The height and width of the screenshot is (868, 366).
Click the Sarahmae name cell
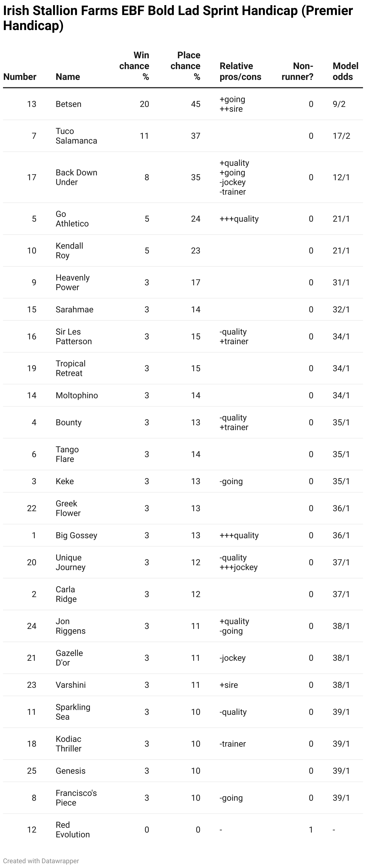pos(74,309)
